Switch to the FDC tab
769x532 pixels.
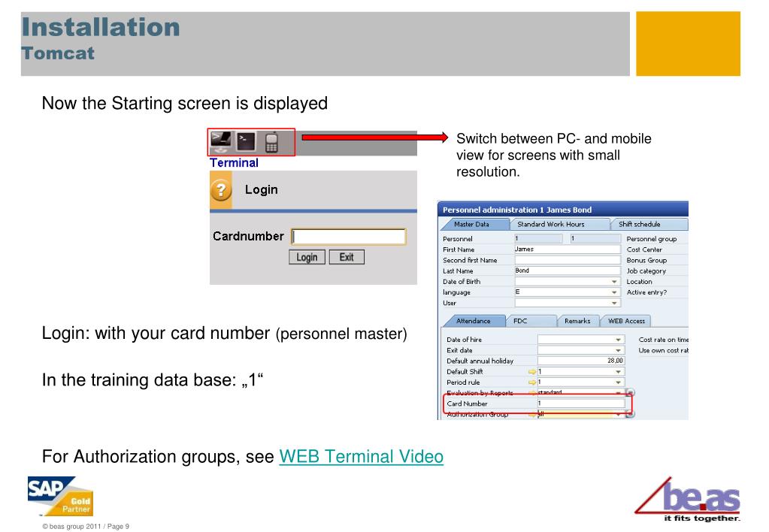click(x=520, y=321)
